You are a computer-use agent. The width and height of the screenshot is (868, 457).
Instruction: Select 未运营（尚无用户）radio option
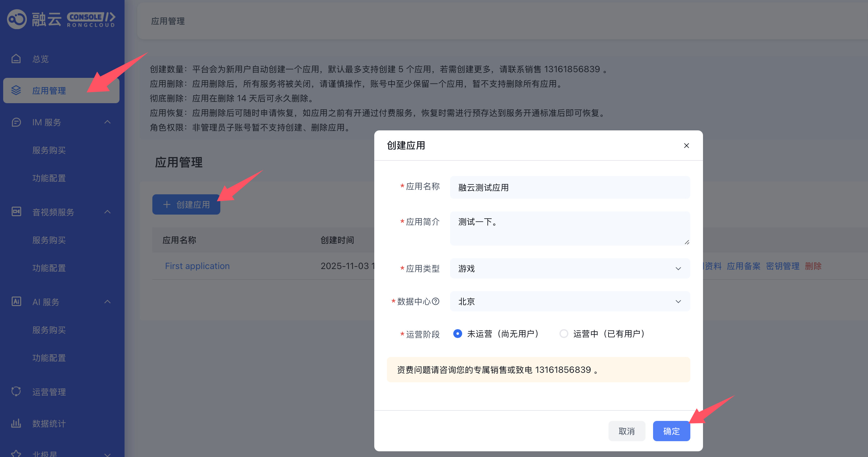pyautogui.click(x=457, y=334)
